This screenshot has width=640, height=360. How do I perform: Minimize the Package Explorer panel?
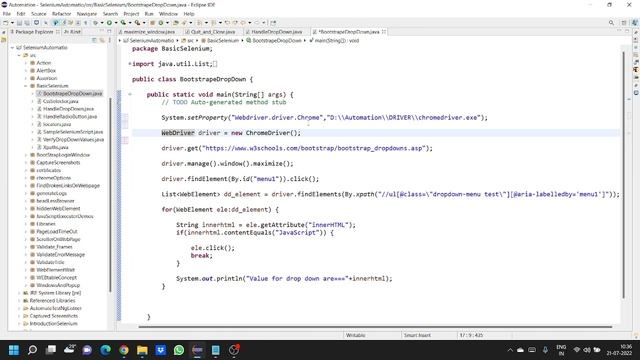click(x=102, y=31)
